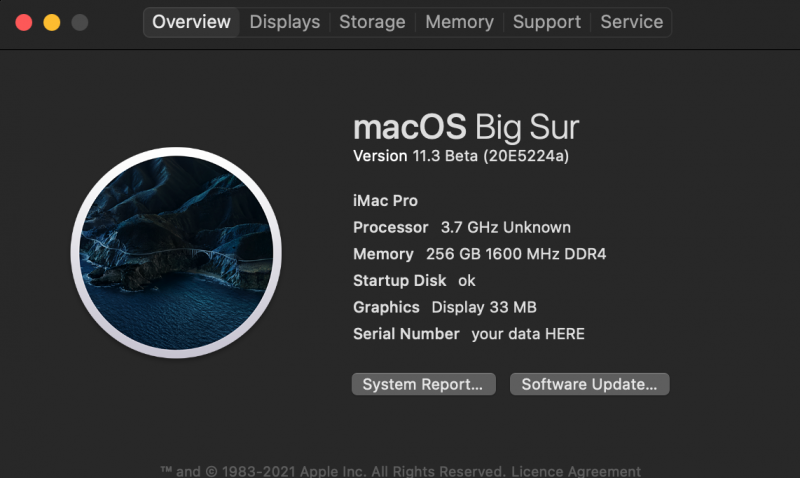Open the Displays tab
Image resolution: width=800 pixels, height=478 pixels.
click(285, 22)
